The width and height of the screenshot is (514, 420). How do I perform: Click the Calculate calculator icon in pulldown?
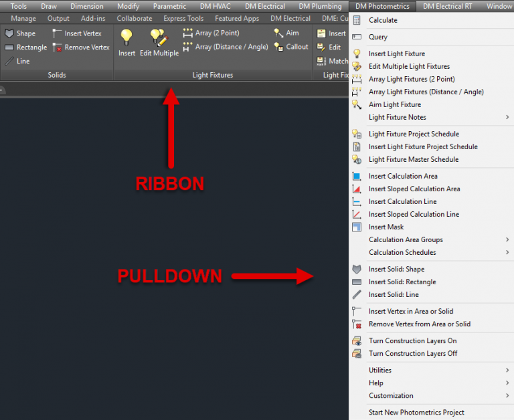[357, 20]
